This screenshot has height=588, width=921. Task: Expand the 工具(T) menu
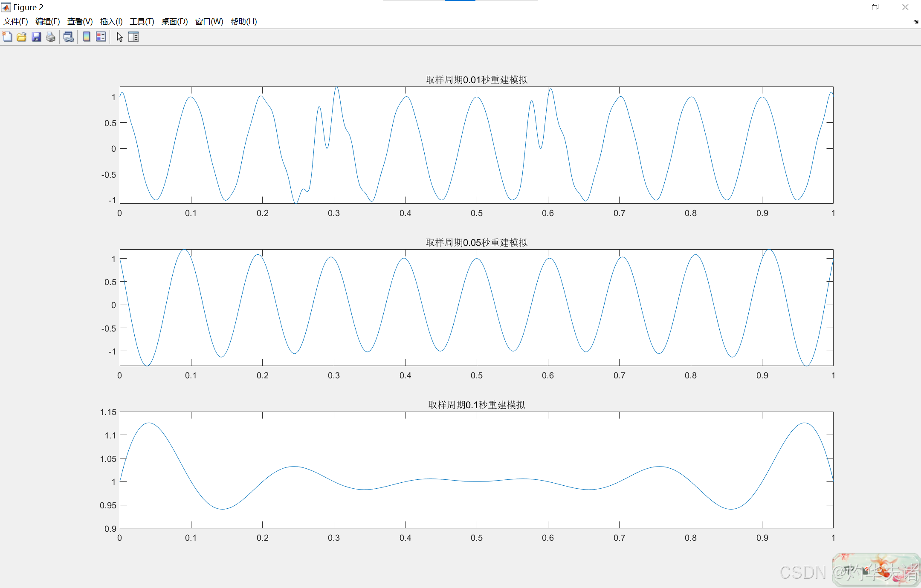(x=142, y=21)
